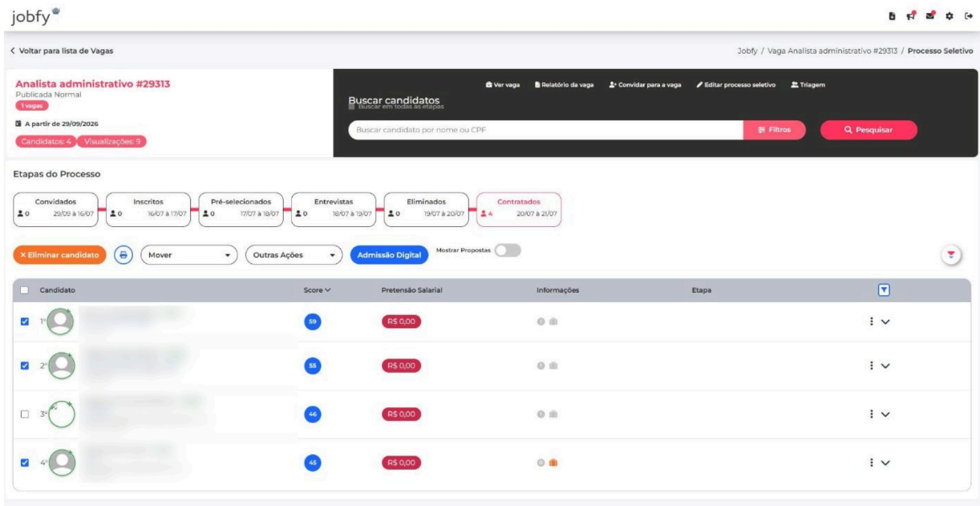Check 'Buscar em todas as etapas' checkbox
Screen dimensions: 980x506
[353, 105]
